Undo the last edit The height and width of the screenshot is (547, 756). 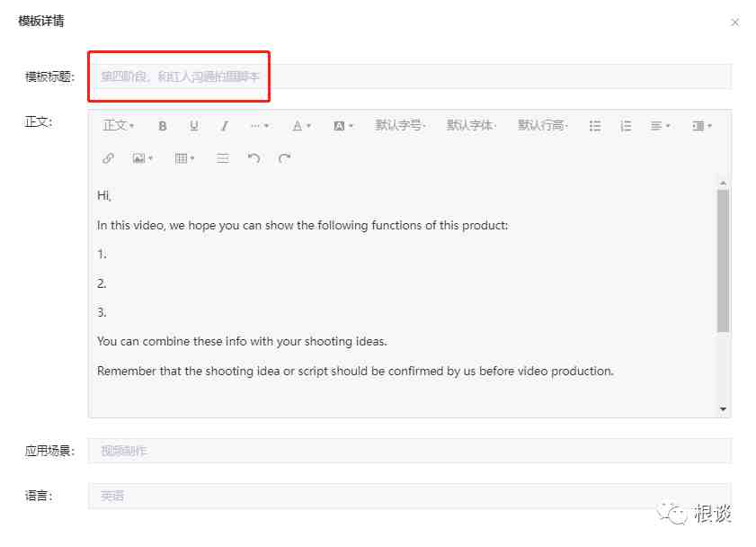point(253,158)
